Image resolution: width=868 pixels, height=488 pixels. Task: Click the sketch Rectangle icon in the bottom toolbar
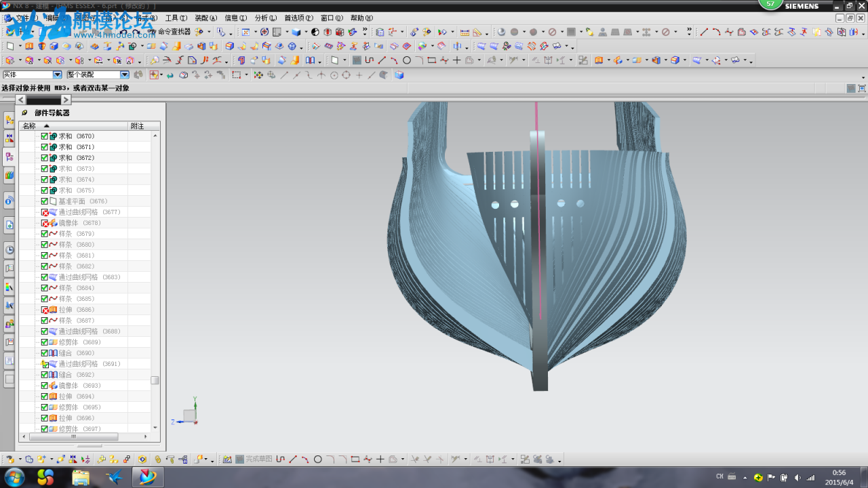355,459
